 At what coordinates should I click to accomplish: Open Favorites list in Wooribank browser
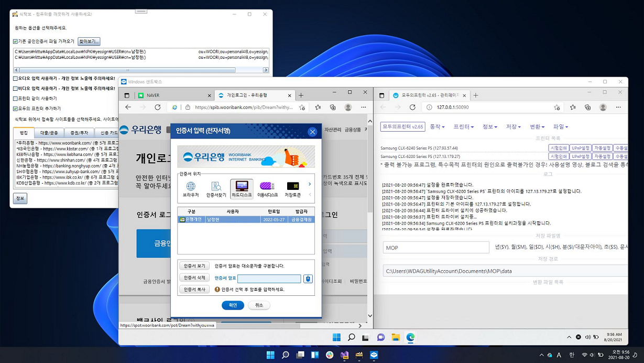pyautogui.click(x=318, y=107)
